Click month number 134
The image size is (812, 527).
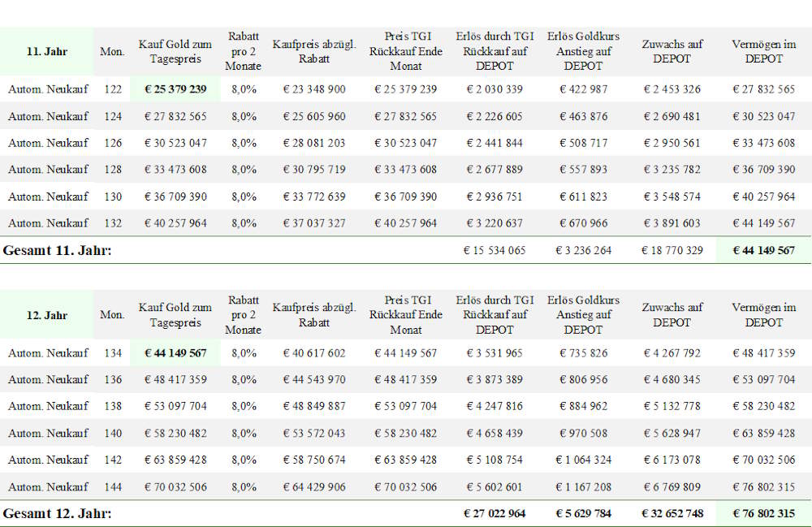[113, 353]
